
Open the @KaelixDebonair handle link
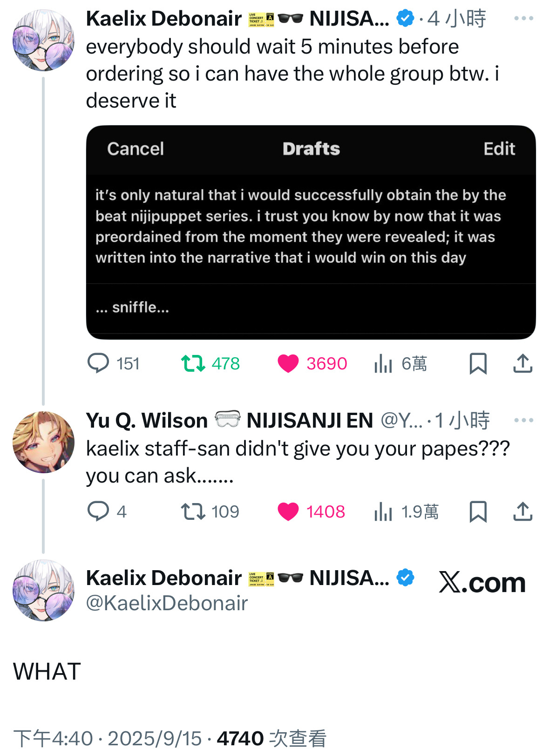click(x=167, y=603)
